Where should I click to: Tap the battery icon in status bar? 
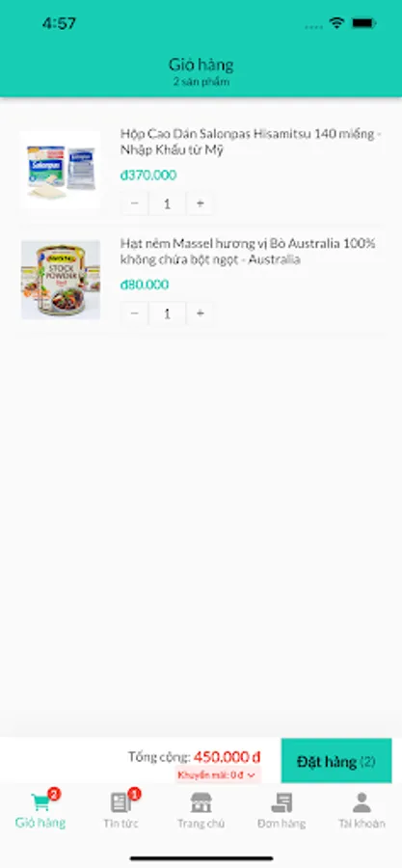pos(363,23)
